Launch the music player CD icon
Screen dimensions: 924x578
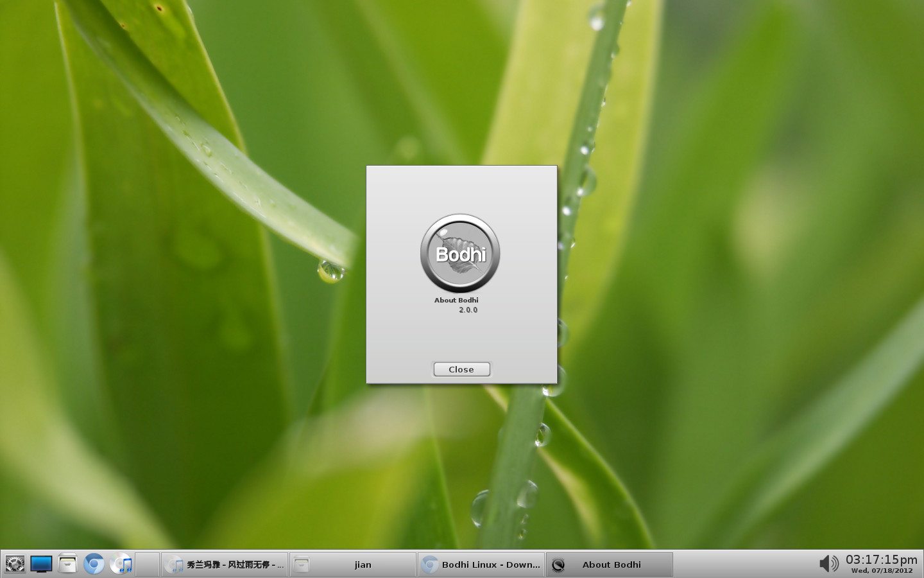coord(121,565)
